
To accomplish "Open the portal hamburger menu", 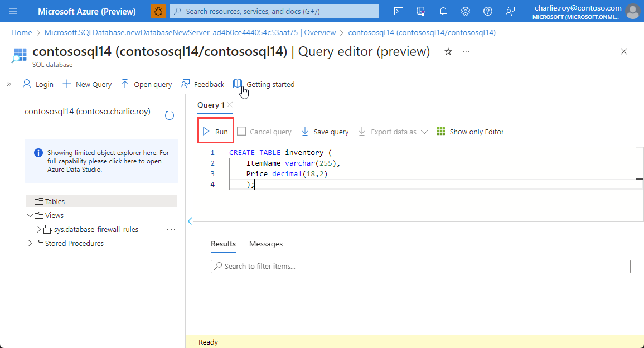I will coord(13,11).
